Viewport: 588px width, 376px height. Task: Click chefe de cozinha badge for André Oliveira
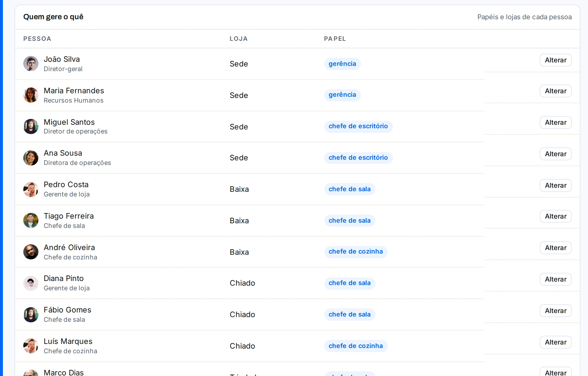356,252
